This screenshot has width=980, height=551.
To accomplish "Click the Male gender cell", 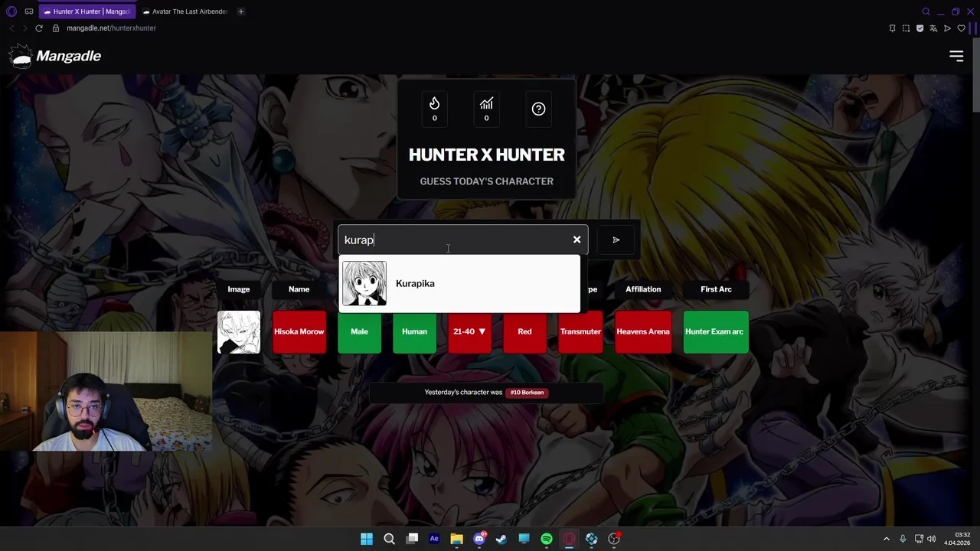I will pyautogui.click(x=359, y=331).
